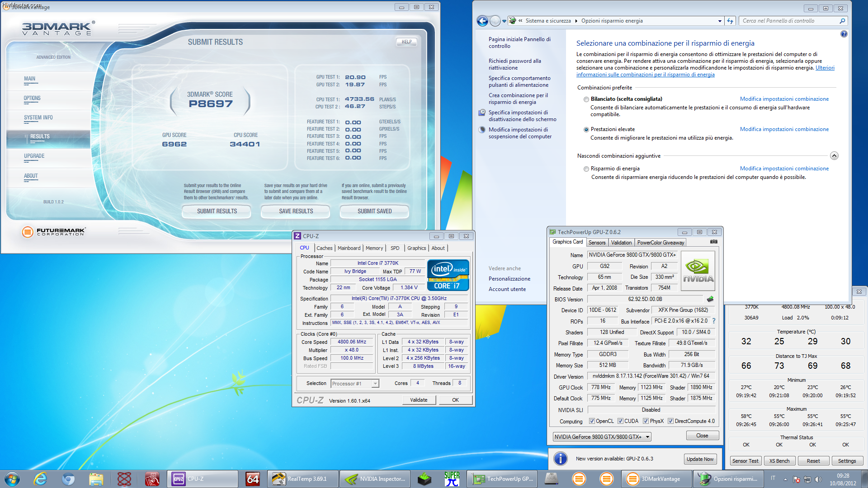Open the PowerColor Giveaway tab in GPU-Z
The image size is (868, 488).
pos(660,243)
